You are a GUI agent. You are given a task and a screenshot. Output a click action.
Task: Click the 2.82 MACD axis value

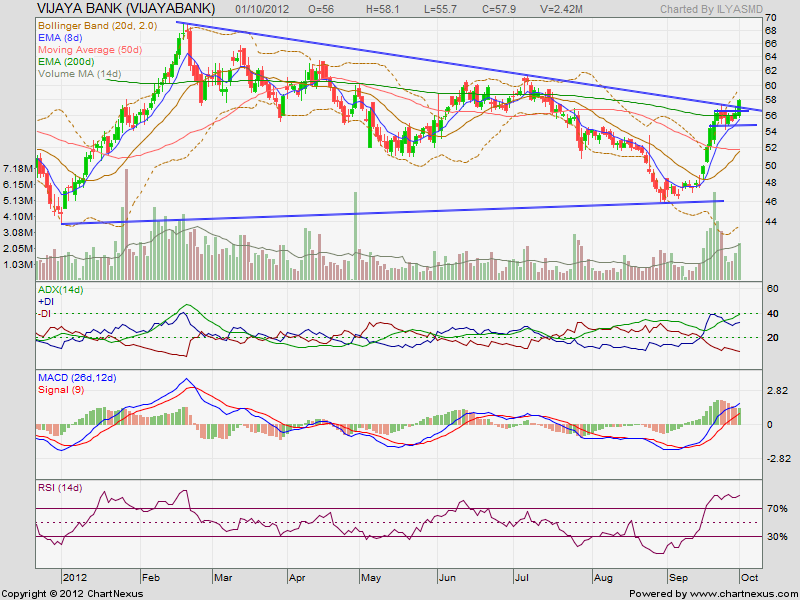pos(777,391)
